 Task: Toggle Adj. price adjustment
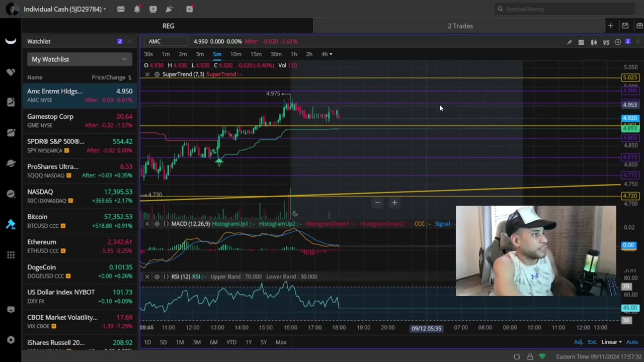579,342
